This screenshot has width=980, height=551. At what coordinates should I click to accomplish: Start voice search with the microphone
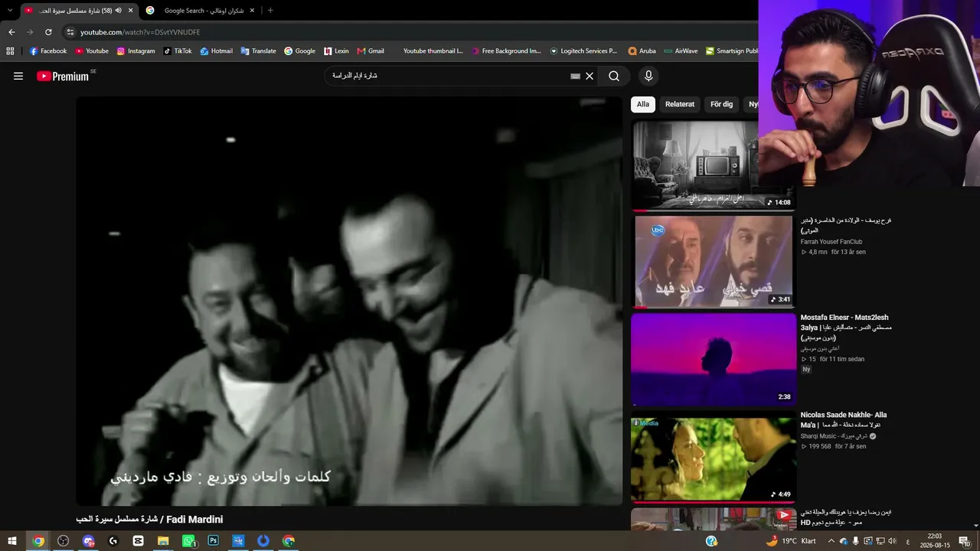[648, 76]
